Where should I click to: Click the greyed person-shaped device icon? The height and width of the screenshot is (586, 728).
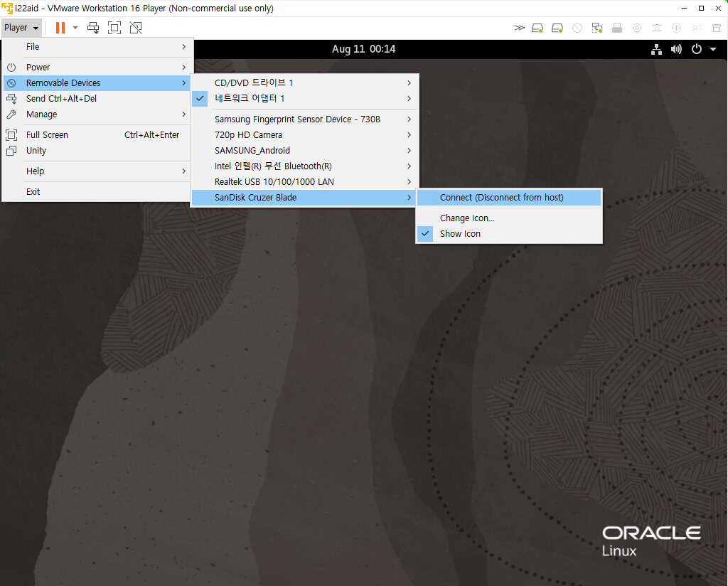click(x=697, y=28)
